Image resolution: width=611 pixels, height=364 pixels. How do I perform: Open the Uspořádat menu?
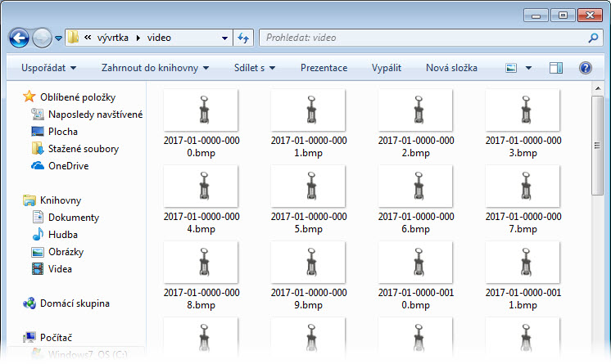click(48, 68)
